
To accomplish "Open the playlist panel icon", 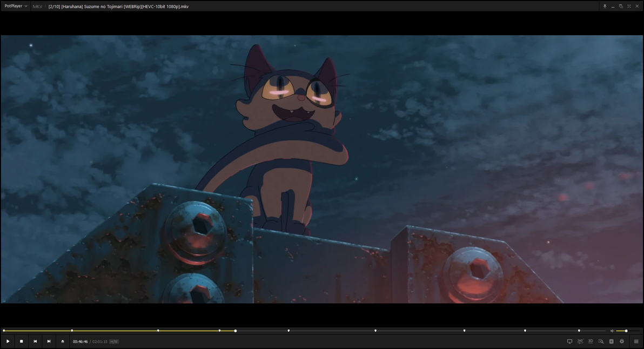I will tap(612, 341).
